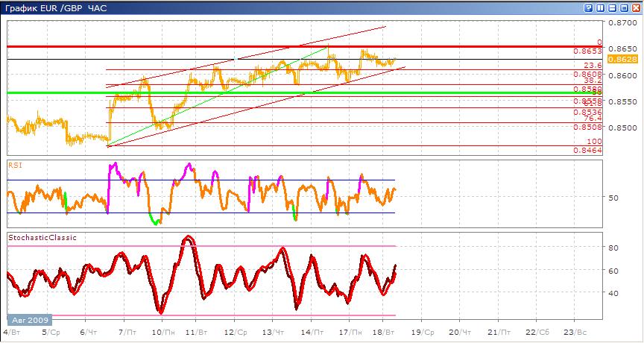Click the 23/Вс date on time axis
This screenshot has width=644, height=343.
coord(576,331)
